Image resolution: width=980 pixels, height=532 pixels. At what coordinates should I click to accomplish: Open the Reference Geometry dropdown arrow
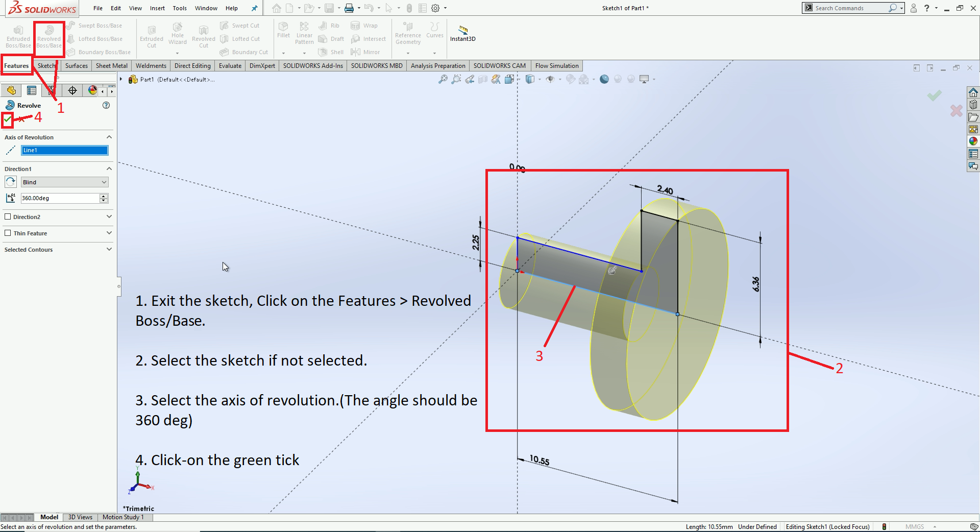(408, 53)
